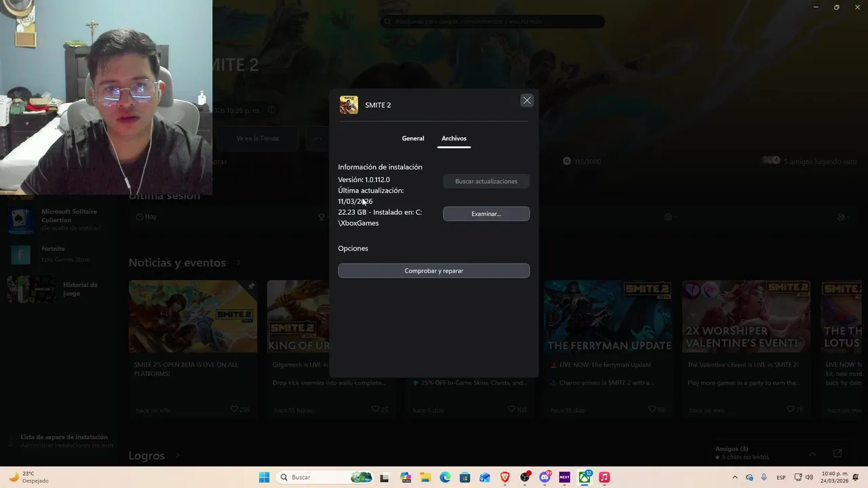Image resolution: width=868 pixels, height=488 pixels.
Task: Open Lista de espera de instalación
Action: click(x=61, y=441)
